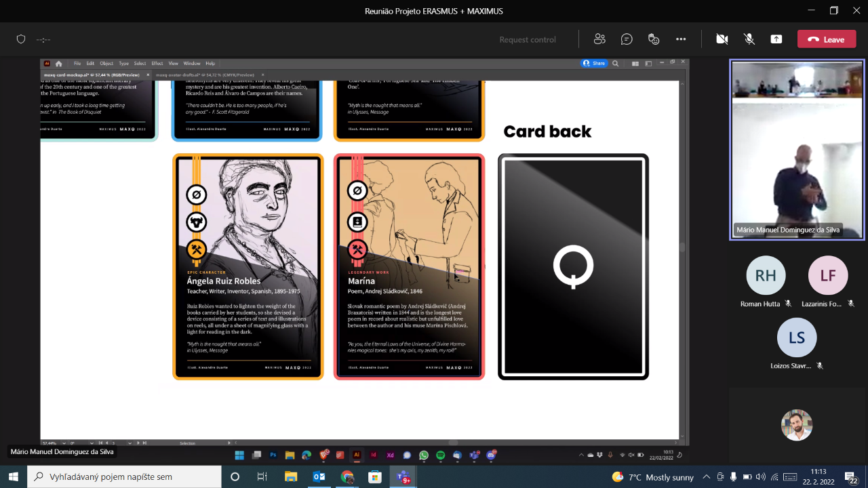The image size is (868, 488).
Task: Click InDesign icon in shared taskbar
Action: (374, 455)
